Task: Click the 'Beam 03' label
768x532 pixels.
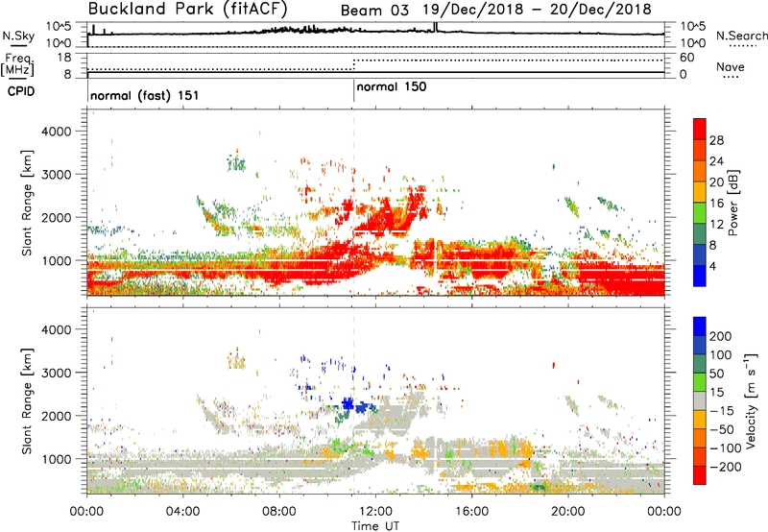Action: [374, 11]
